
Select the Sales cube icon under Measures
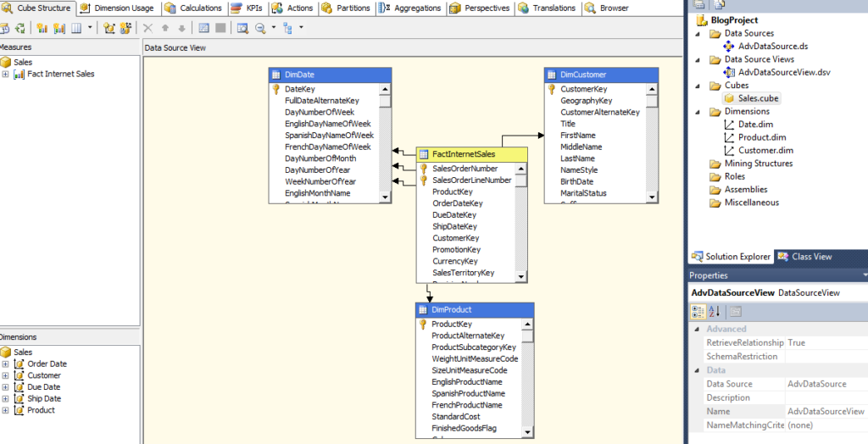tap(6, 62)
